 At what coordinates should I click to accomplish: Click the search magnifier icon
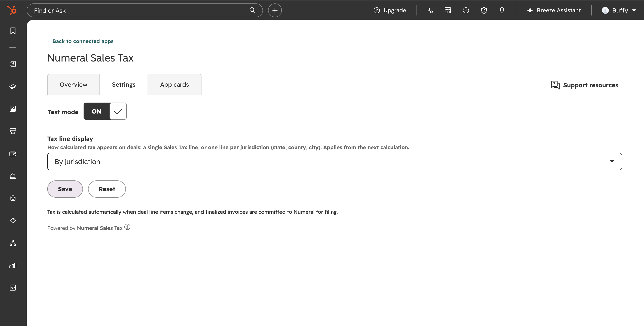pos(252,10)
